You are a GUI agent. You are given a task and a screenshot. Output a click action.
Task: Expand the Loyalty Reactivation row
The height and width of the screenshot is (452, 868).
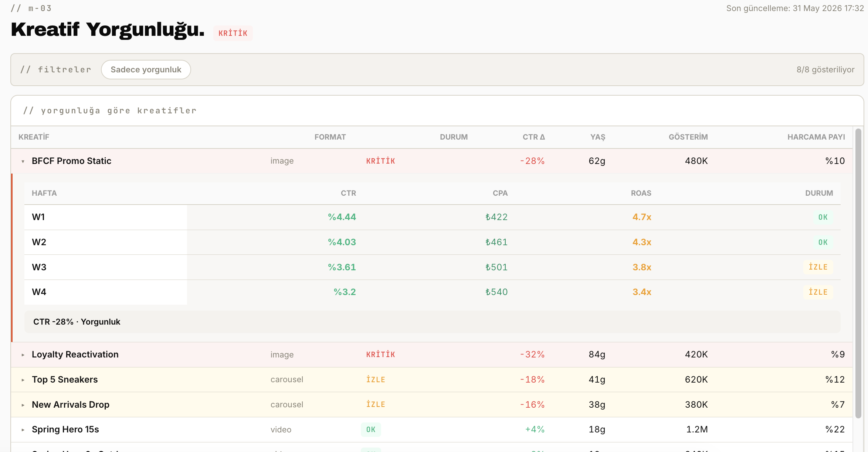(x=432, y=355)
